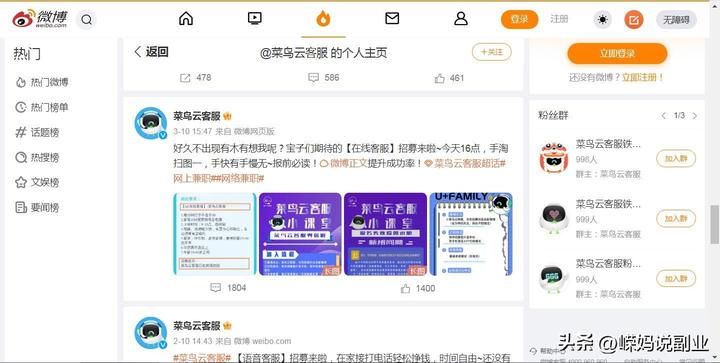720x363 pixels.
Task: Go to the Home icon tab
Action: 186,18
